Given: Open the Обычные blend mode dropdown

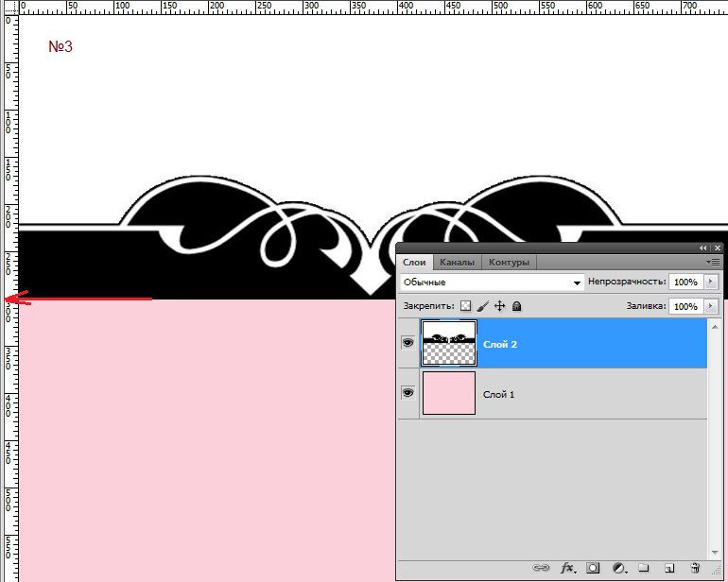Looking at the screenshot, I should (x=492, y=282).
